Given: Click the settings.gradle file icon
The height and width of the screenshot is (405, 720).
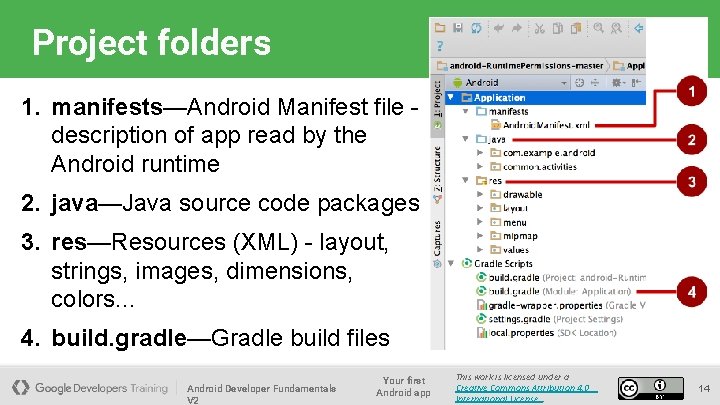Looking at the screenshot, I should coord(481,318).
